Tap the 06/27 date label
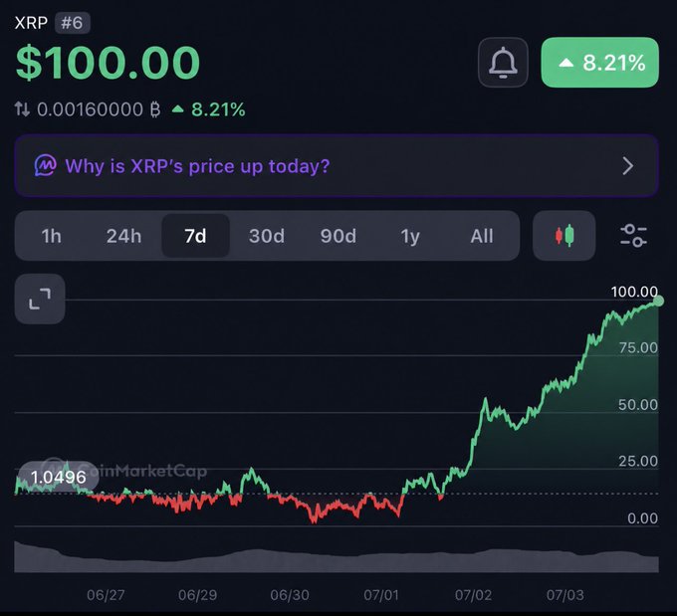The width and height of the screenshot is (677, 616). coord(106,595)
